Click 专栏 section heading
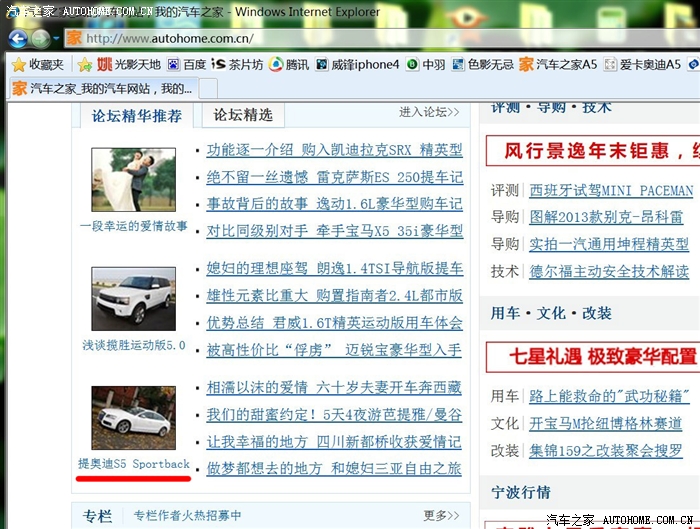This screenshot has height=529, width=700. click(x=97, y=516)
